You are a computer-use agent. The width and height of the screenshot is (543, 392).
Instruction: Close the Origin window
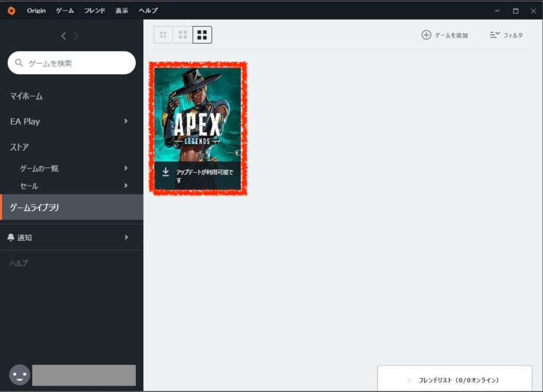point(533,11)
